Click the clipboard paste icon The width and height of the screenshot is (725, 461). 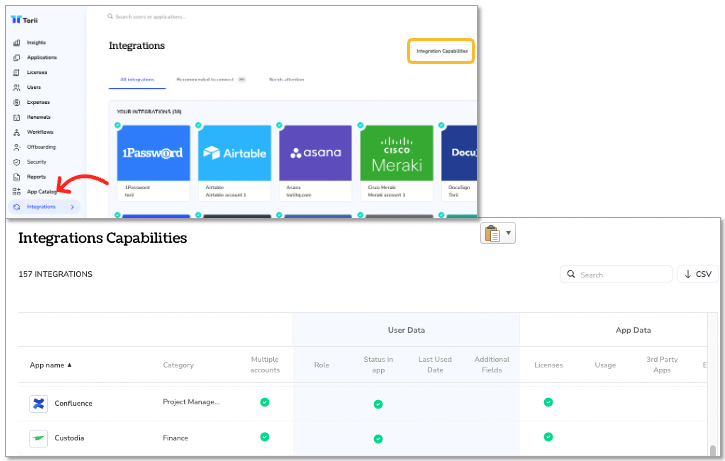pos(492,234)
